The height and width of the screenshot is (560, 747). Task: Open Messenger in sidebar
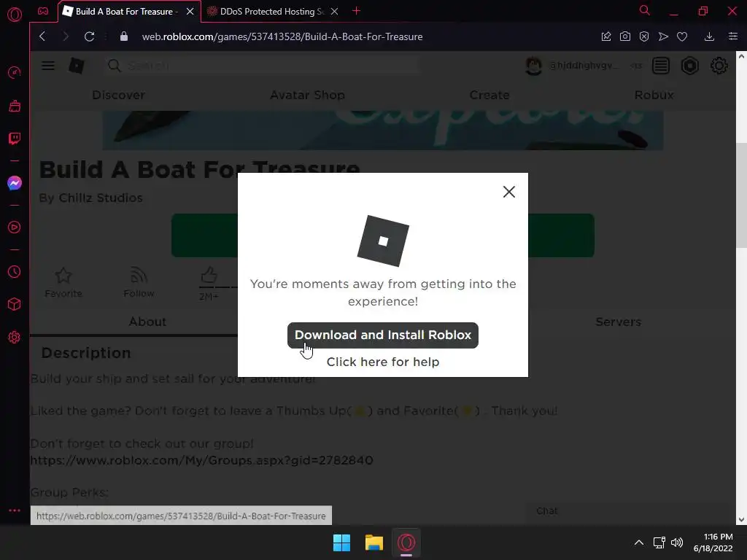coord(15,183)
